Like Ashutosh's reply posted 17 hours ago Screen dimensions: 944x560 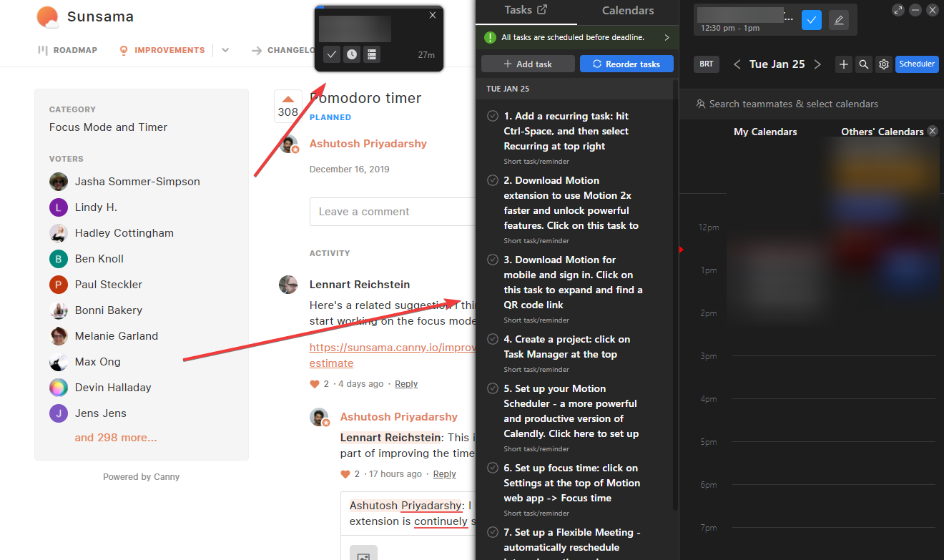click(x=345, y=474)
